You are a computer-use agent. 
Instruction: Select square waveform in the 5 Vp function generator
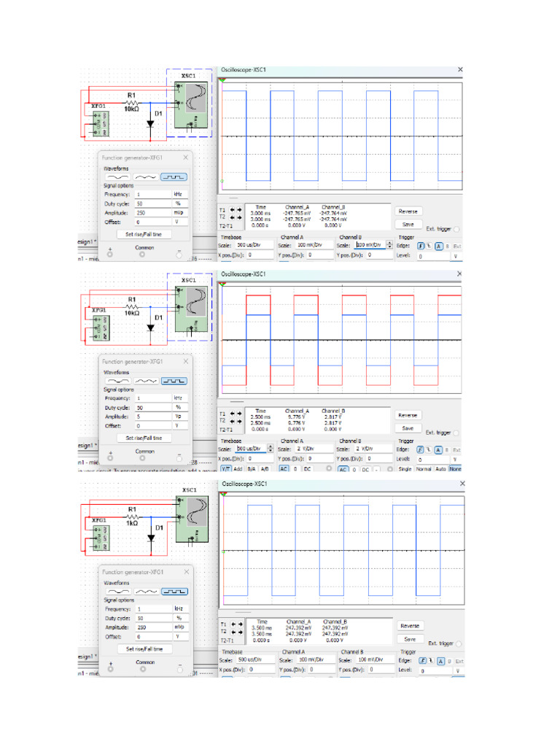tap(174, 381)
